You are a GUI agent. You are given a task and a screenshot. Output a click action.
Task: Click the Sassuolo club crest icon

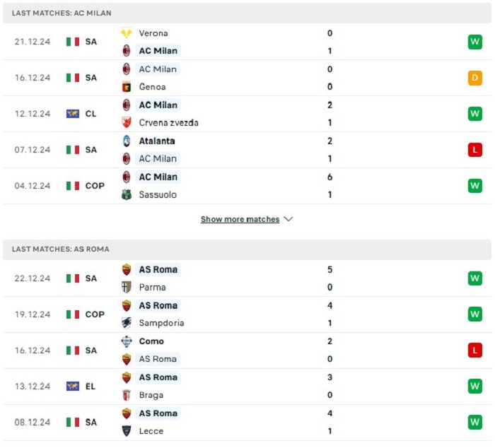click(127, 194)
